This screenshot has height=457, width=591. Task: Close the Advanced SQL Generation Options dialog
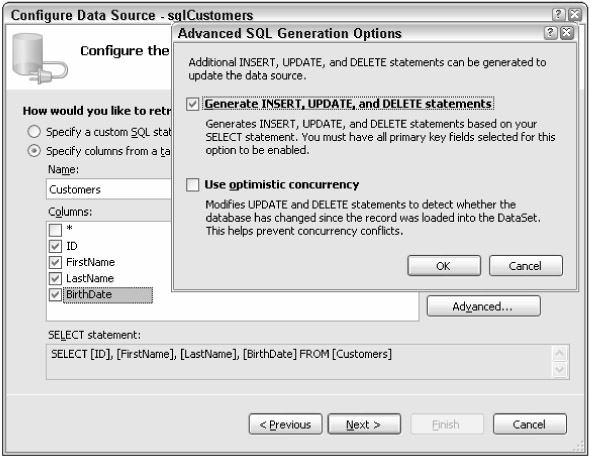[x=567, y=33]
